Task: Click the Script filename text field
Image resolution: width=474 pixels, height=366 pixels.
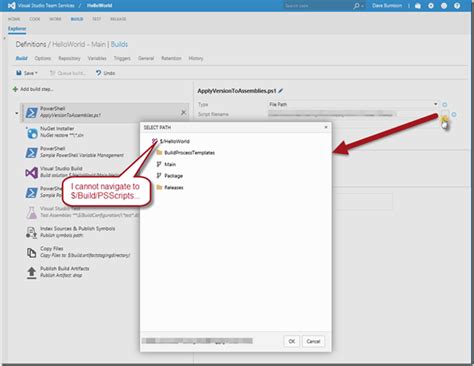Action: click(353, 114)
